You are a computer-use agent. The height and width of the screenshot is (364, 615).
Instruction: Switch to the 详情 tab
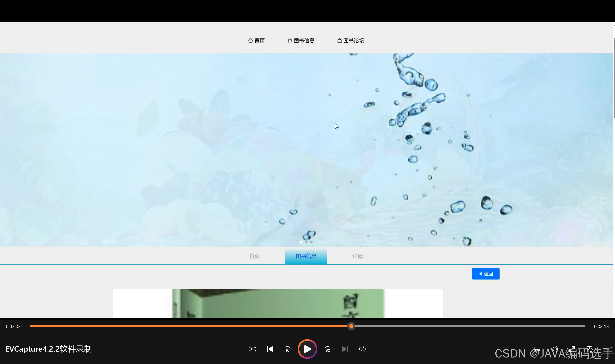coord(357,256)
